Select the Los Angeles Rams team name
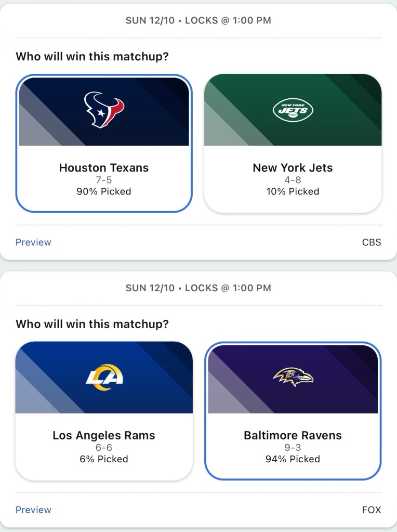The width and height of the screenshot is (397, 532). tap(104, 435)
